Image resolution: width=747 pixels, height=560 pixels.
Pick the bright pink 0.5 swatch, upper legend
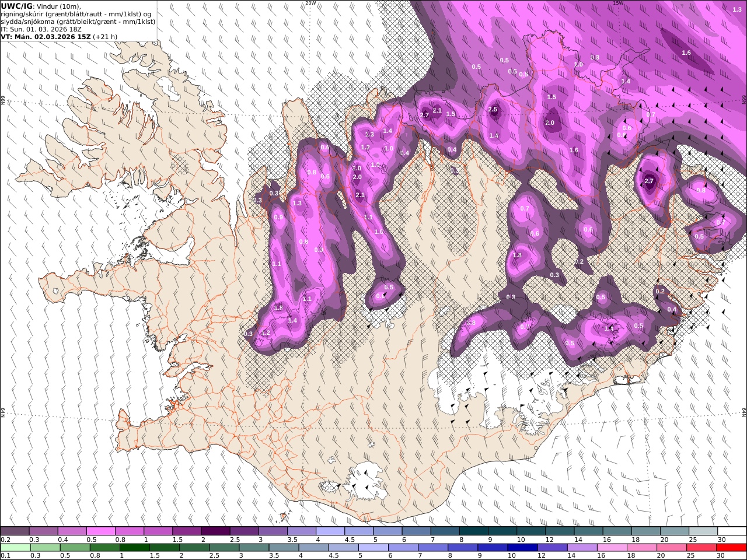click(100, 531)
